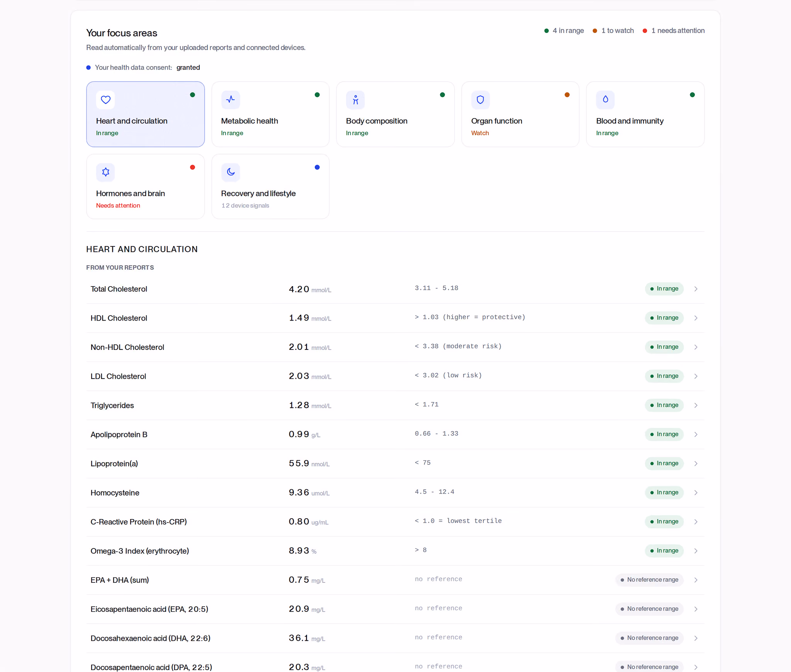Click No reference range badge for Docosahexaenoic acid
The height and width of the screenshot is (672, 791).
[x=649, y=638]
